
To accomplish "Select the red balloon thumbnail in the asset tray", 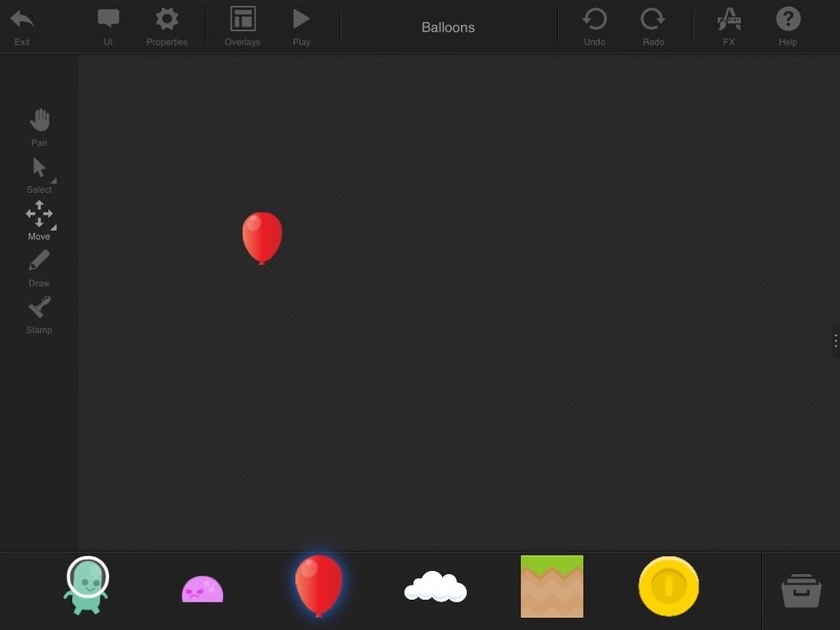I will click(x=319, y=586).
